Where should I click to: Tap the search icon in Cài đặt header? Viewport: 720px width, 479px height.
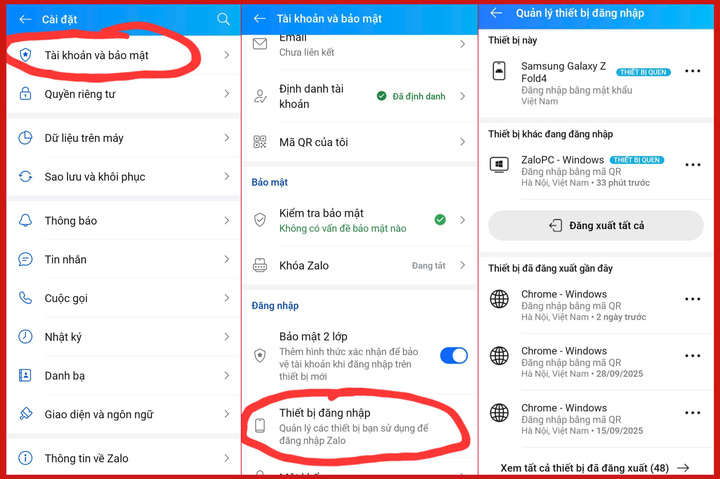(x=223, y=19)
